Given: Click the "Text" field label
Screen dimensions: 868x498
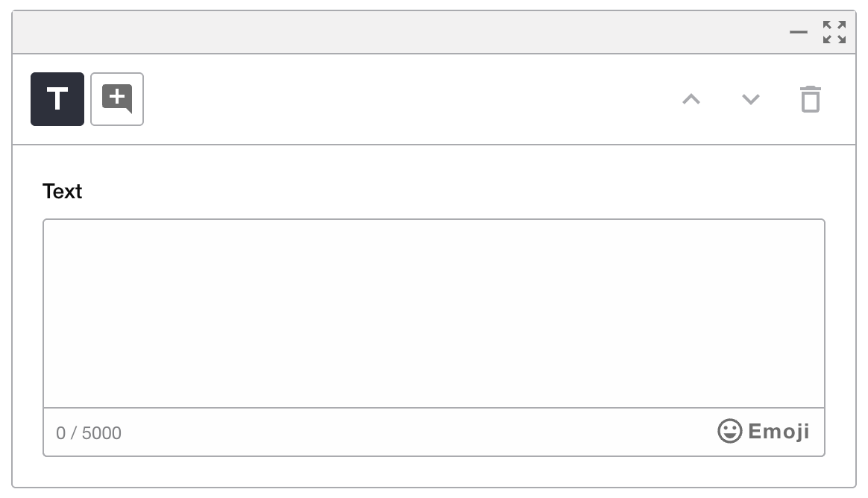Looking at the screenshot, I should (x=63, y=192).
